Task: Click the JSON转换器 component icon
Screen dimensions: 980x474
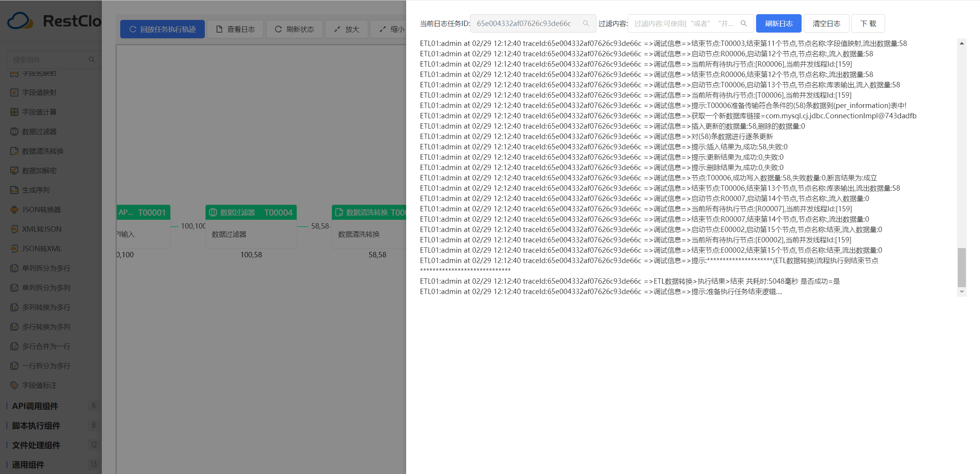Action: point(14,209)
